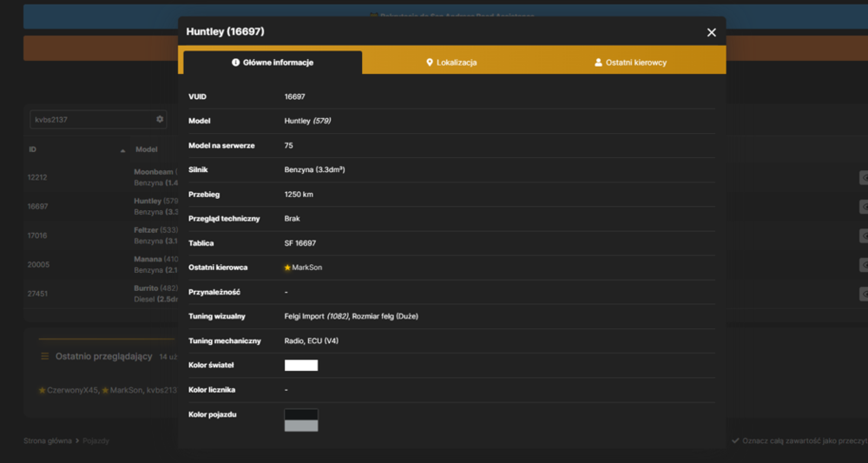Click the gold star beside MarkSon
Viewport: 868px width, 463px height.
coord(287,268)
